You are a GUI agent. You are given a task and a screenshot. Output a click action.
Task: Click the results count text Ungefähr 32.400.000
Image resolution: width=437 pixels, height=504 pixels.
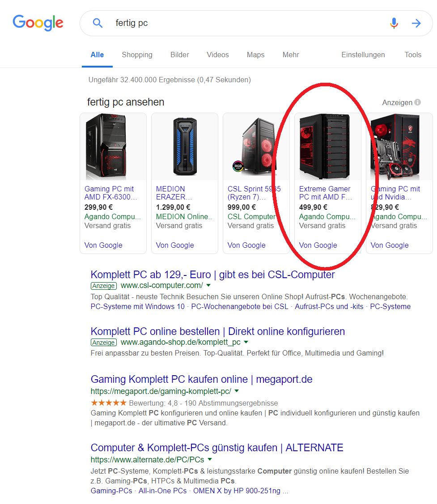click(x=170, y=80)
